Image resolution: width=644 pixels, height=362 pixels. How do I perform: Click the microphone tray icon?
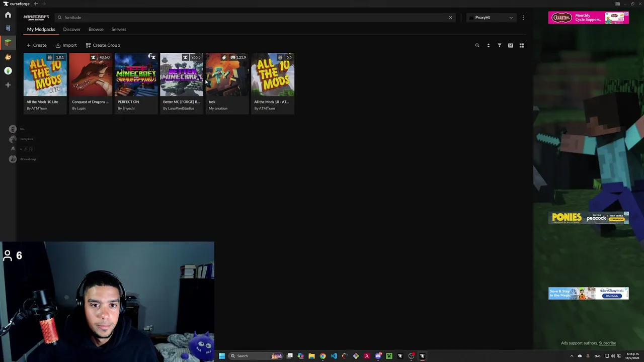[588, 356]
